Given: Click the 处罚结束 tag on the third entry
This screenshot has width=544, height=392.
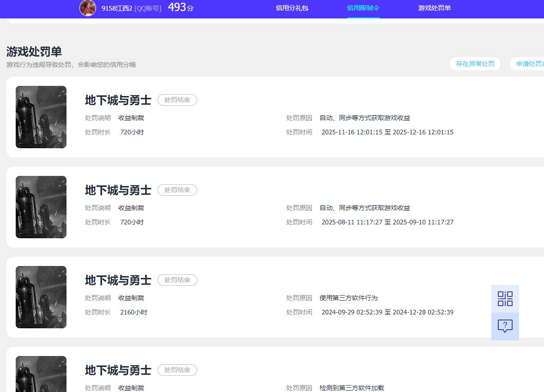Looking at the screenshot, I should coord(177,280).
